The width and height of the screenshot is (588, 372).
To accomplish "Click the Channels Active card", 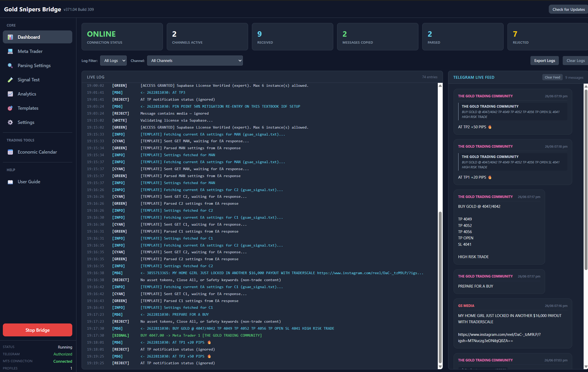I will click(x=207, y=37).
